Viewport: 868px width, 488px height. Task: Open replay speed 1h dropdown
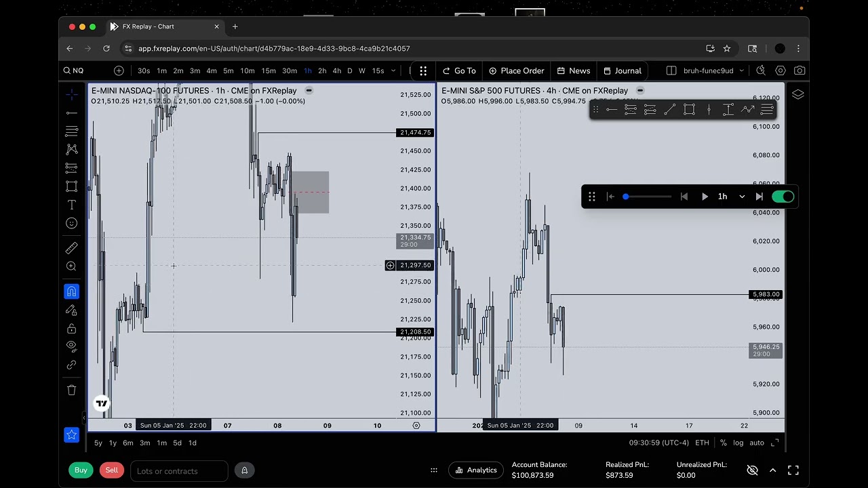pyautogui.click(x=731, y=197)
